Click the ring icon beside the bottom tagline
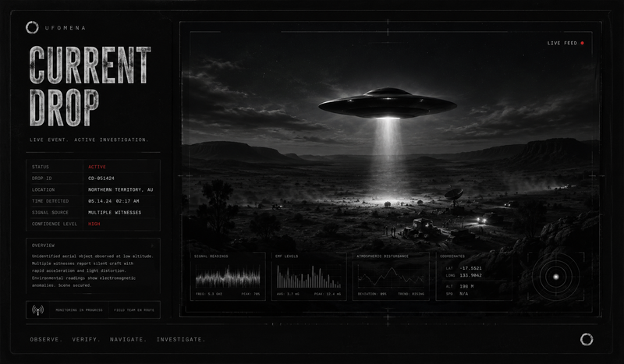The width and height of the screenshot is (624, 364). (587, 339)
